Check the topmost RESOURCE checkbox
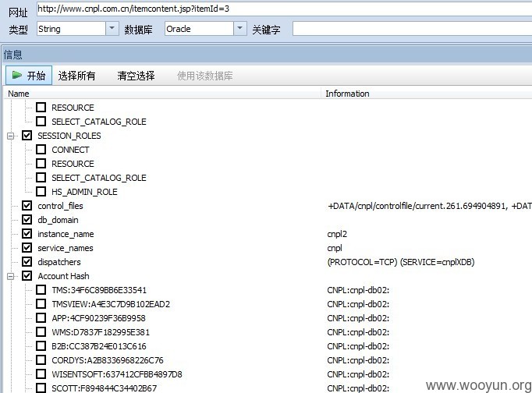 click(x=41, y=108)
